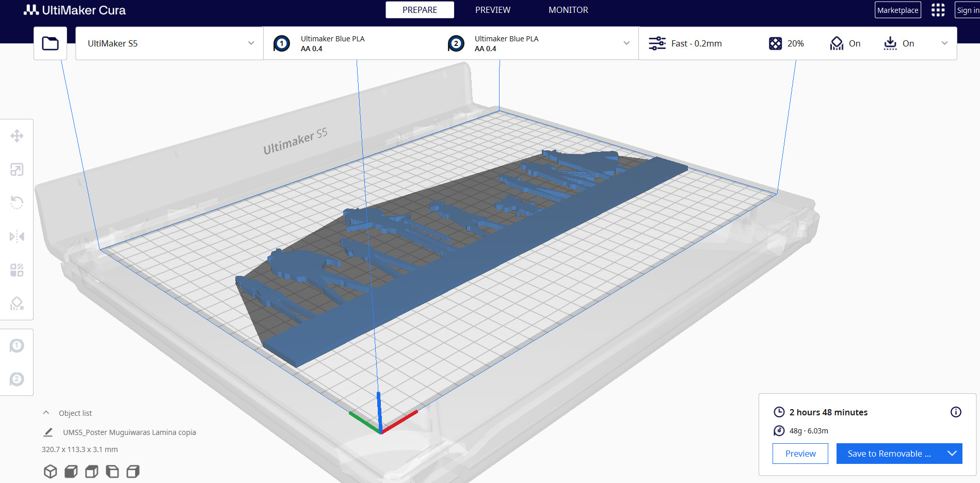Click the clock print time icon
Screen dimensions: 980x483
click(779, 412)
